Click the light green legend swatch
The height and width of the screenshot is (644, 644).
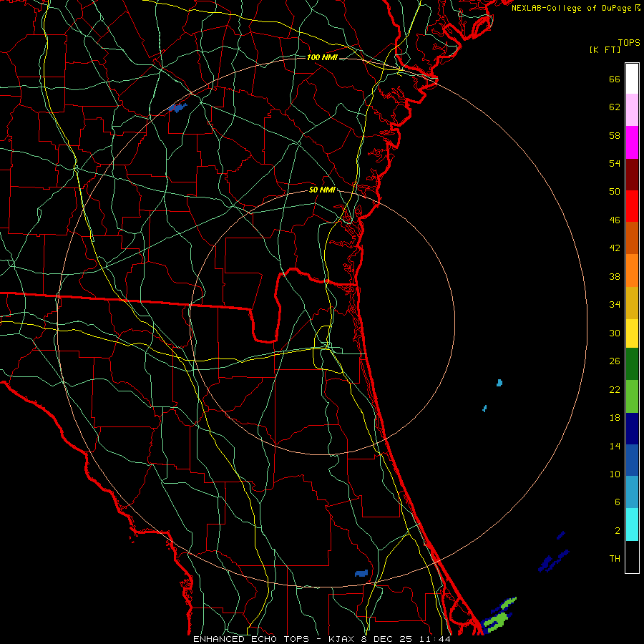pos(632,396)
